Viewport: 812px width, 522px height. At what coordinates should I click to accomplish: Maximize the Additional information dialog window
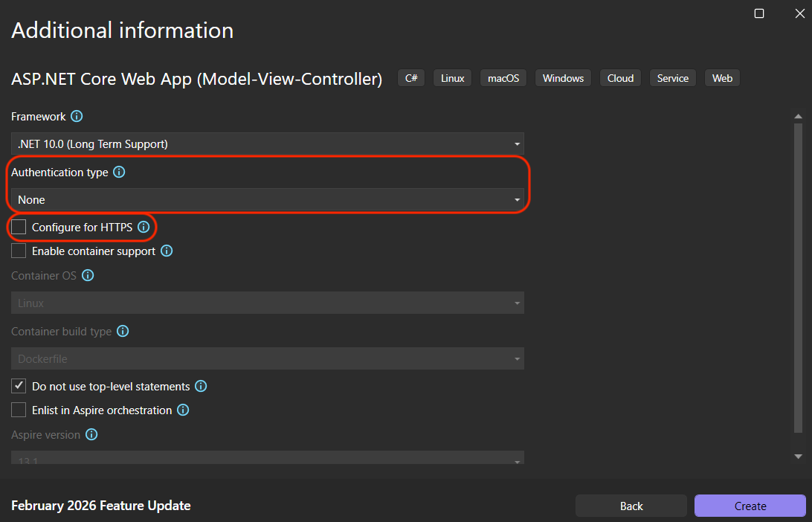click(759, 13)
